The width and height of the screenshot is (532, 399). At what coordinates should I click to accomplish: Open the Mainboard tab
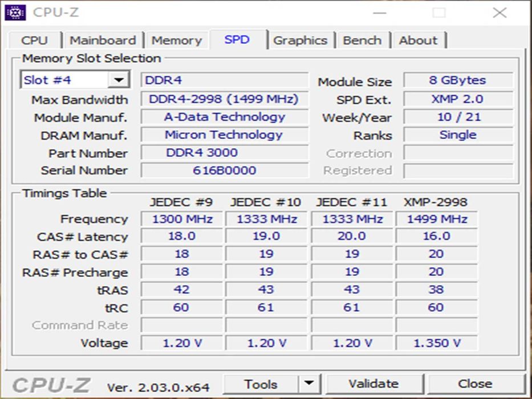(103, 40)
